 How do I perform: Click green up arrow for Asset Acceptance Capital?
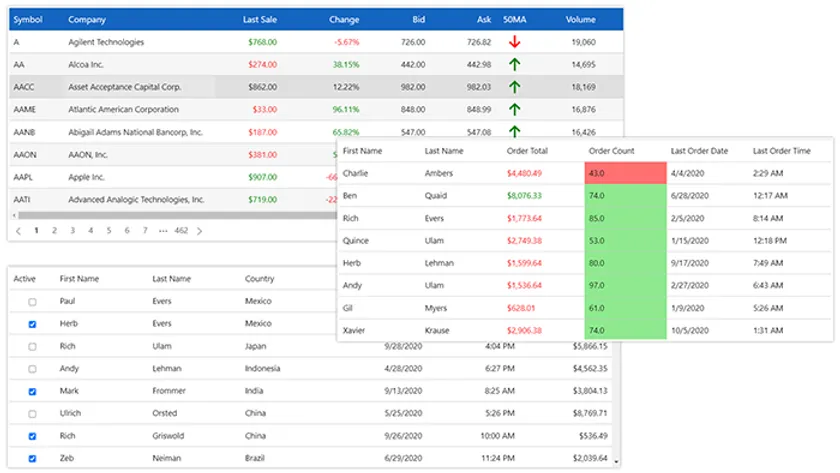515,87
